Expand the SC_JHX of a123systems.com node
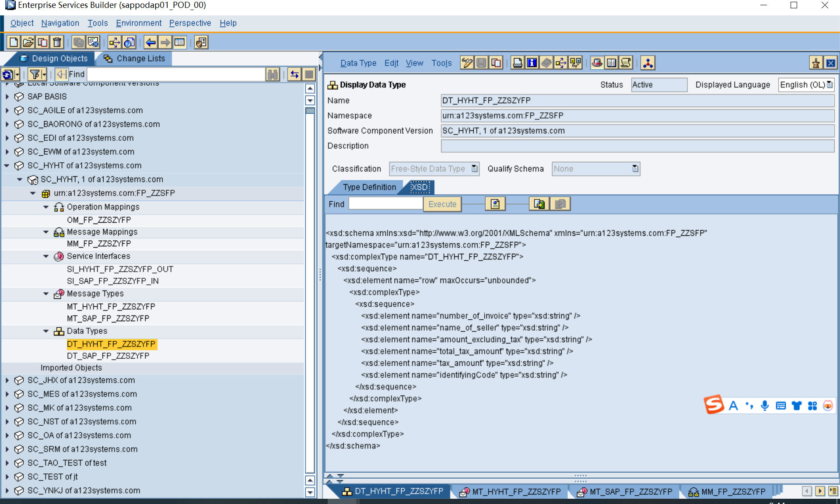Image resolution: width=840 pixels, height=504 pixels. coord(6,380)
